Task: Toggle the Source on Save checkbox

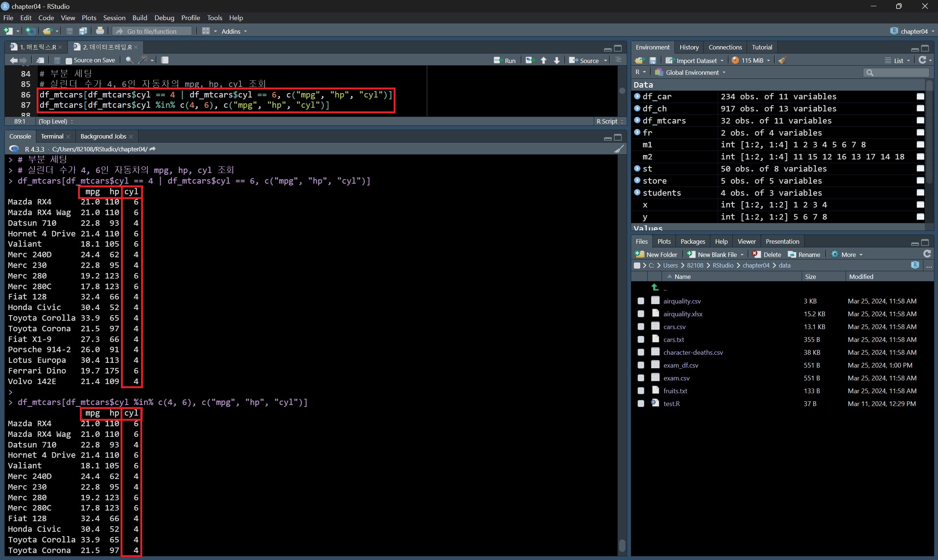Action: click(x=69, y=60)
